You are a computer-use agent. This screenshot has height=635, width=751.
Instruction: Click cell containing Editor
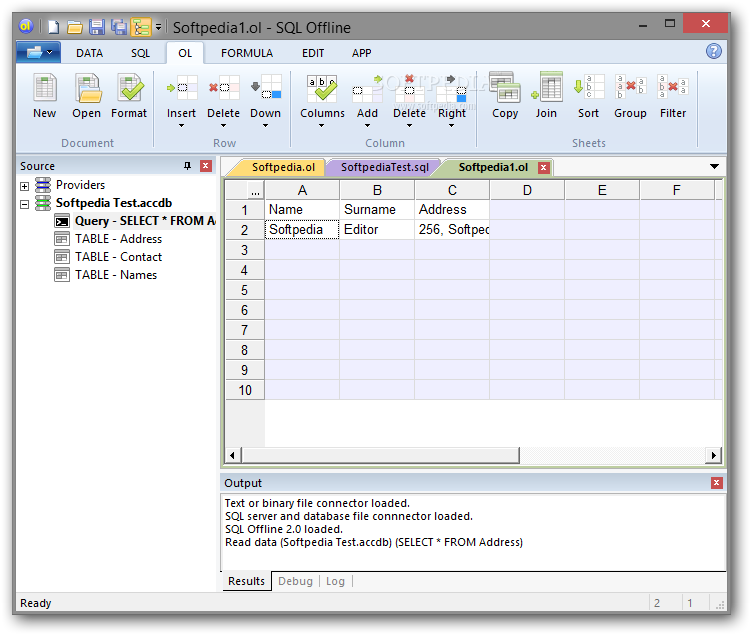(x=377, y=229)
